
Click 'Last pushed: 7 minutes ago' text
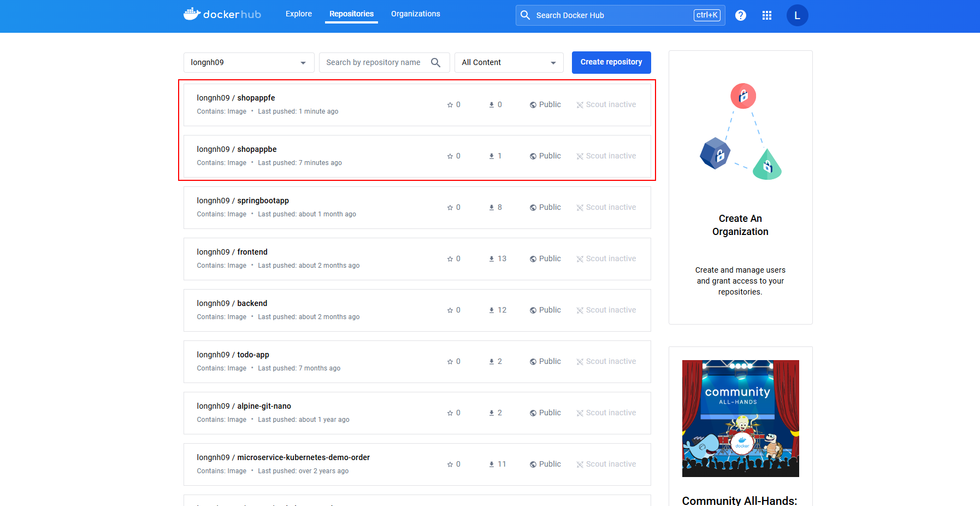(x=300, y=163)
